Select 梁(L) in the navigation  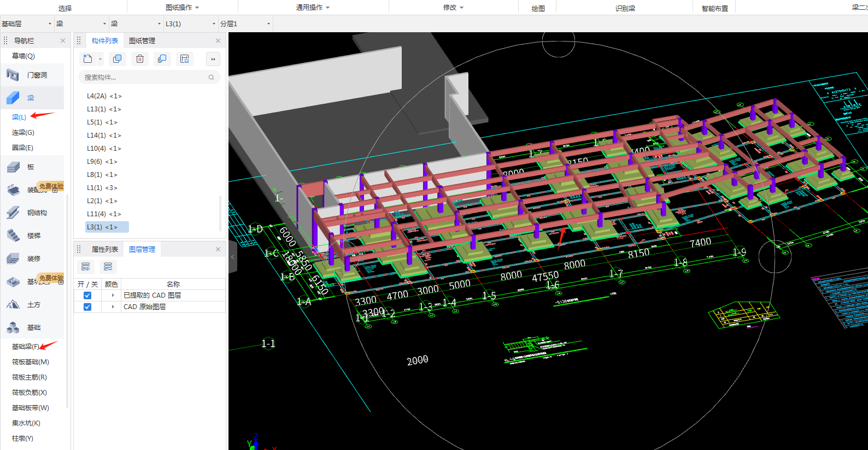tap(19, 117)
